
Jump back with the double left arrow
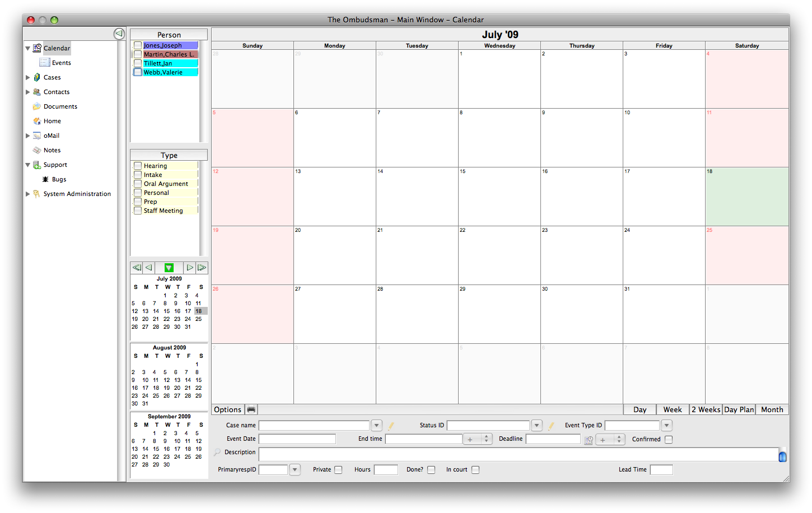click(137, 268)
